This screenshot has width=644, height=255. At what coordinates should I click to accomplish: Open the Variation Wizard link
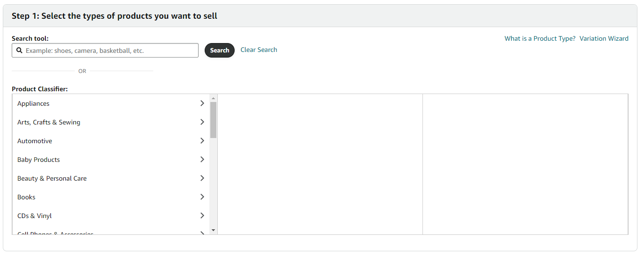click(x=604, y=38)
